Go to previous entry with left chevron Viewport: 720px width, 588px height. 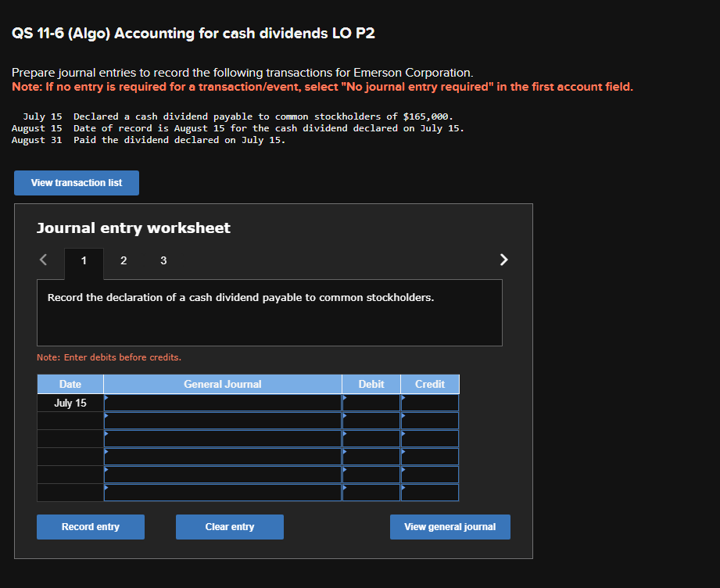tap(43, 260)
